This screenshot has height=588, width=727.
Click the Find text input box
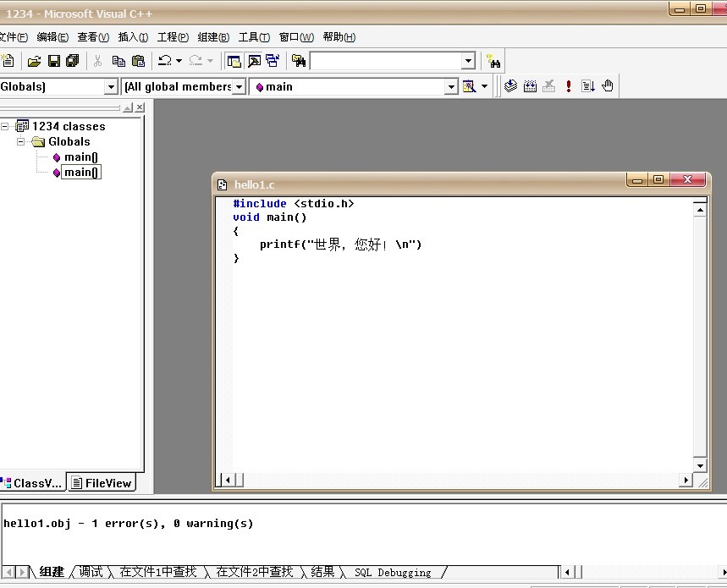pos(386,61)
